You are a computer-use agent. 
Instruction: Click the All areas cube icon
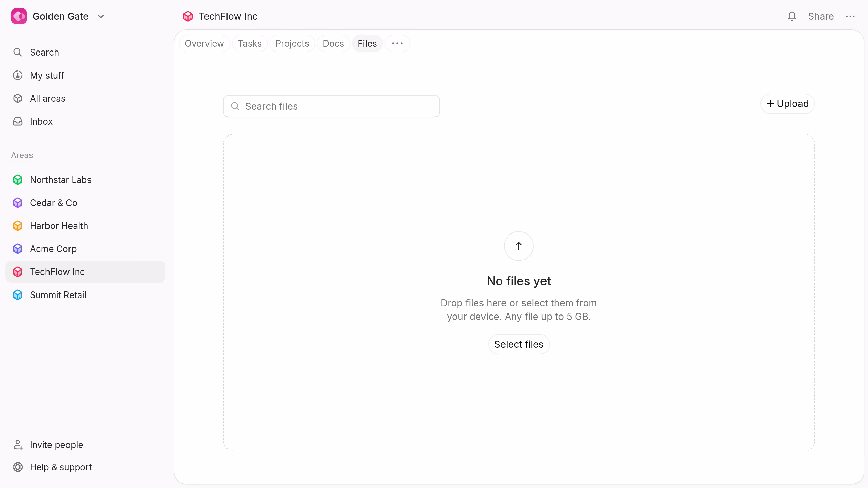click(18, 98)
